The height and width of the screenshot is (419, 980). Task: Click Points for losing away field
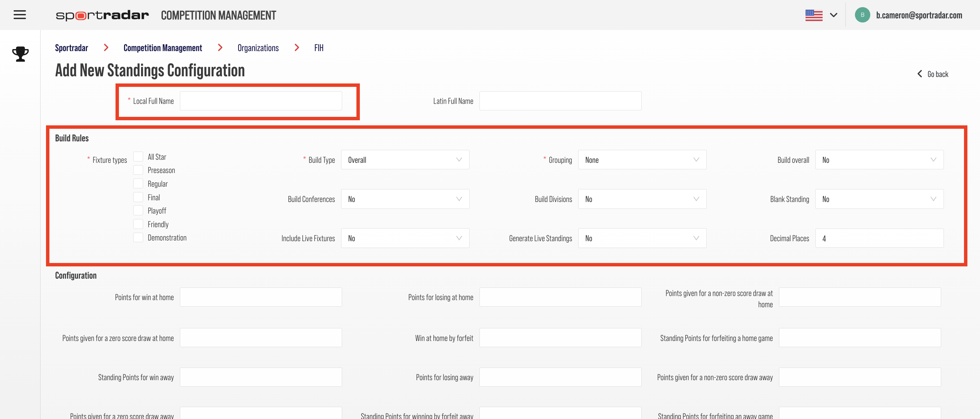560,377
